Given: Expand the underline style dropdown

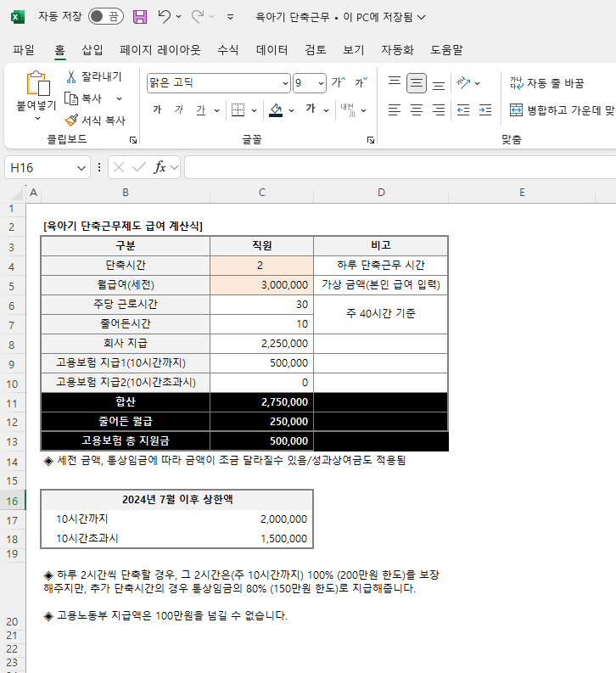Looking at the screenshot, I should coord(216,110).
